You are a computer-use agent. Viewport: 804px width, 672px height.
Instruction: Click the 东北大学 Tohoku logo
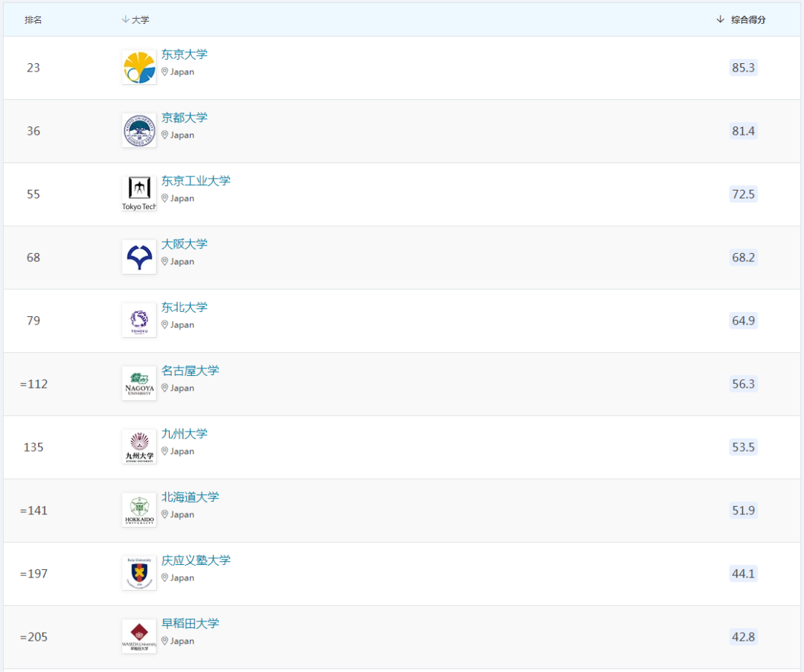139,320
